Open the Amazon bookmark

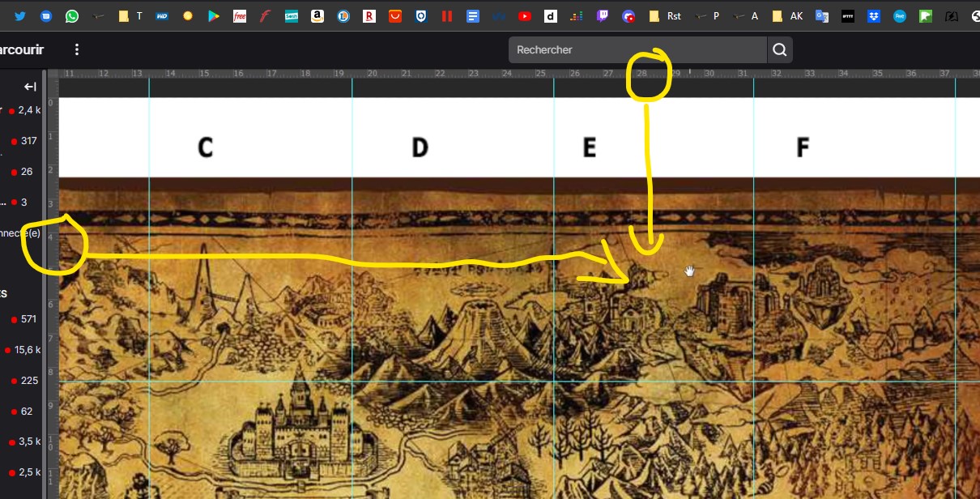point(317,16)
